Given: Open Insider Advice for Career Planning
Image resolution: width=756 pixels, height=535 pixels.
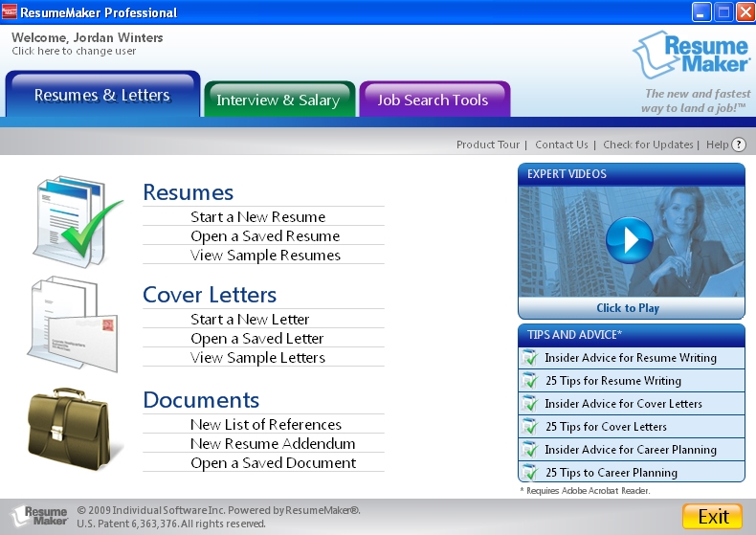Looking at the screenshot, I should coord(632,449).
